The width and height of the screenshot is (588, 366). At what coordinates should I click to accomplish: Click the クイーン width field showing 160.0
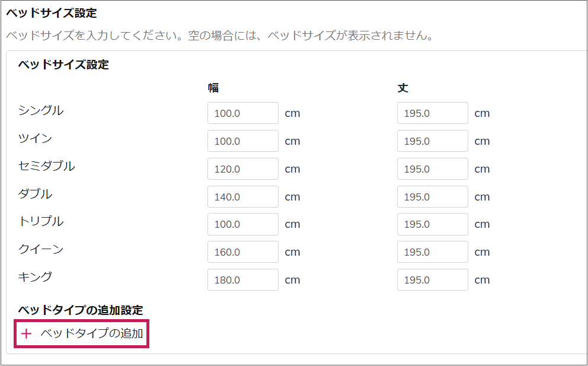[243, 252]
